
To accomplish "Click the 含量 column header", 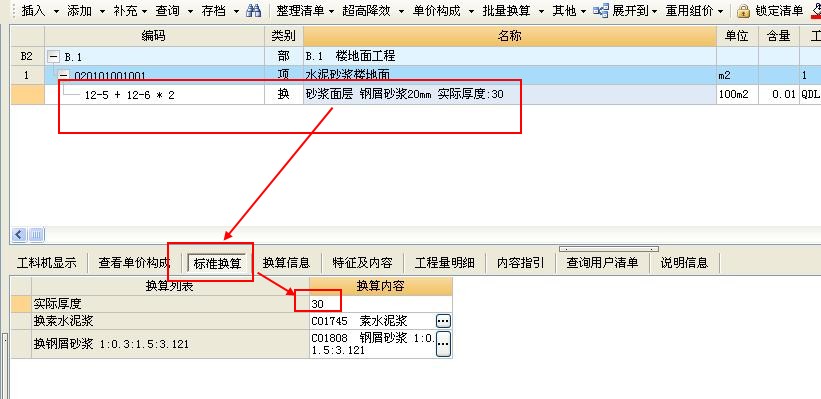I will click(x=779, y=36).
